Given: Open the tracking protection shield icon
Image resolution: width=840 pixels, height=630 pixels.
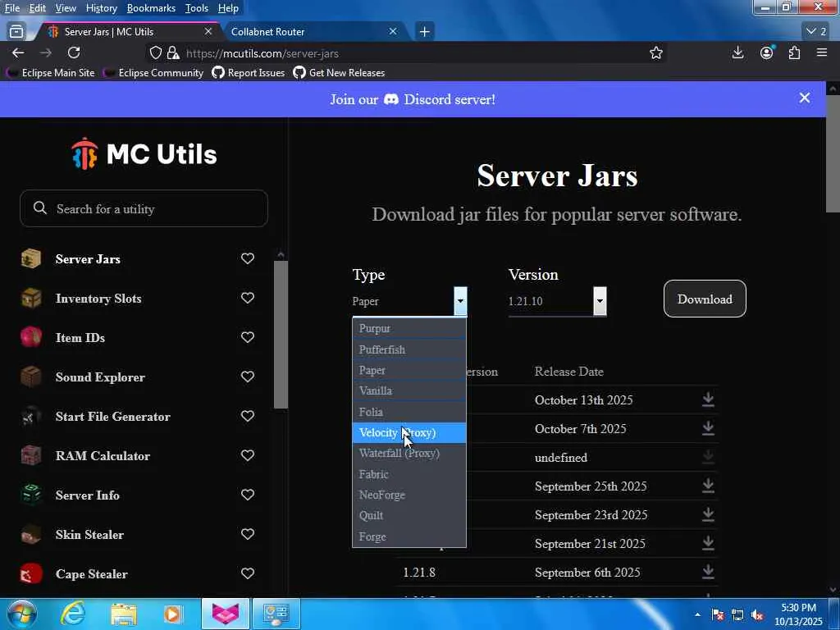Looking at the screenshot, I should [155, 53].
